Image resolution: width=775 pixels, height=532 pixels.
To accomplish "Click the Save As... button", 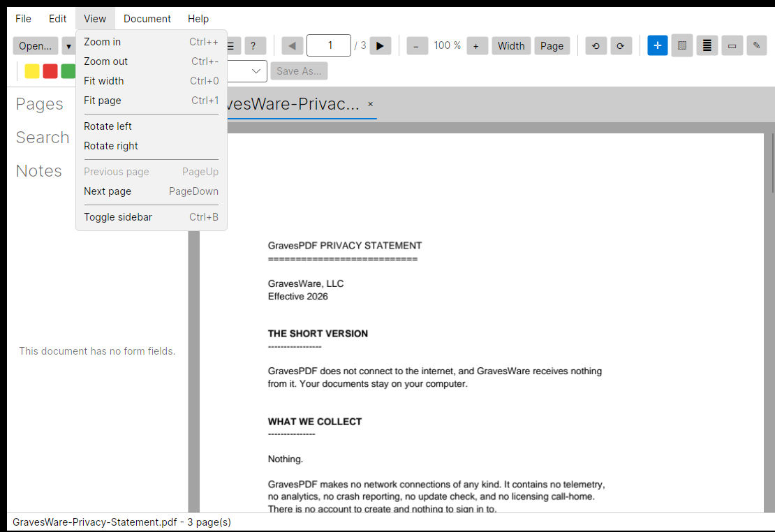I will pyautogui.click(x=299, y=71).
